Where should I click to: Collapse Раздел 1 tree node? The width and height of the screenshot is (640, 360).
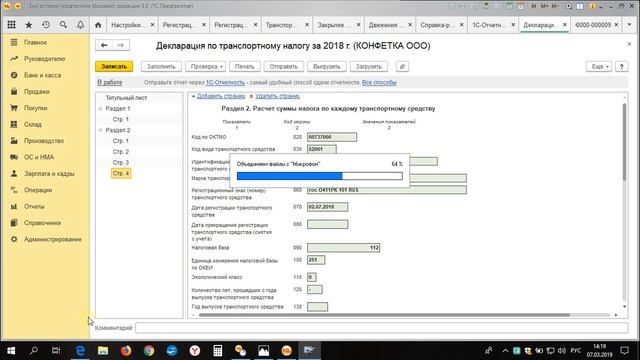click(x=100, y=109)
